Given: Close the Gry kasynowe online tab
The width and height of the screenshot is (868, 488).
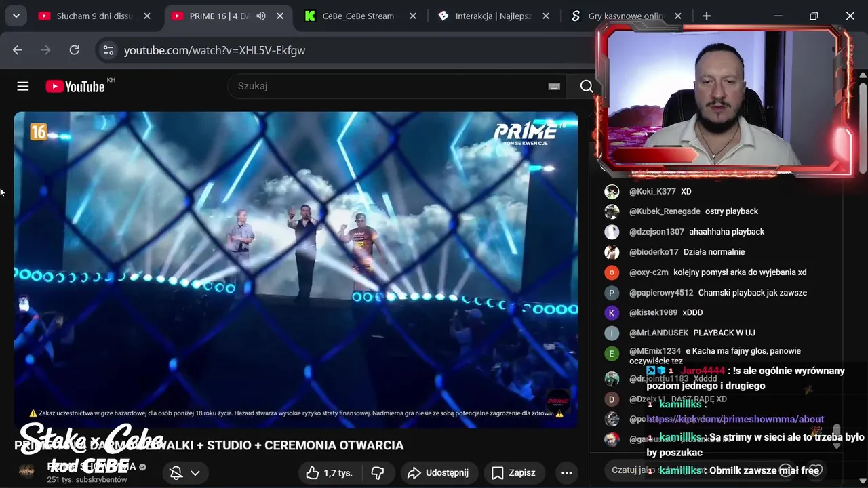Looking at the screenshot, I should pyautogui.click(x=678, y=16).
